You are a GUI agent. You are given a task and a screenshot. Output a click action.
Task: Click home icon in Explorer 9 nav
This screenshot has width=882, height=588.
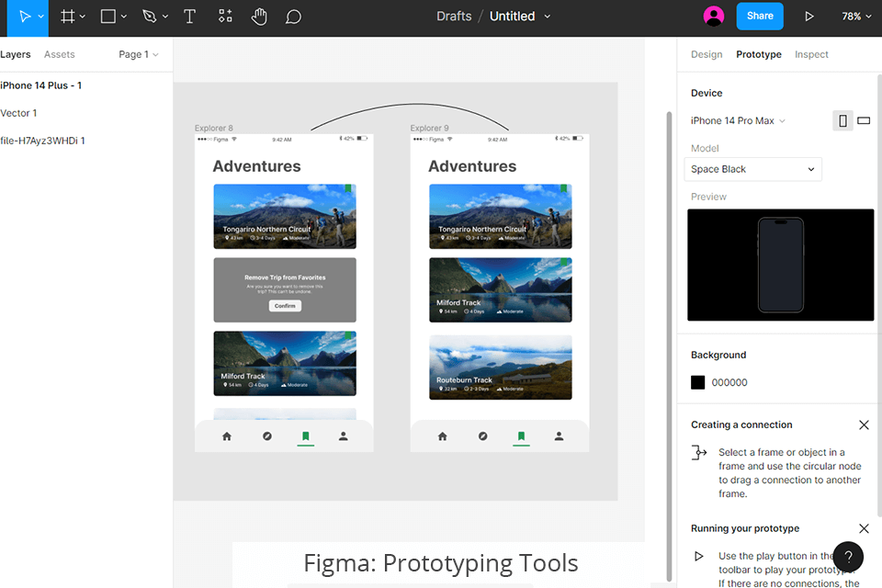442,436
